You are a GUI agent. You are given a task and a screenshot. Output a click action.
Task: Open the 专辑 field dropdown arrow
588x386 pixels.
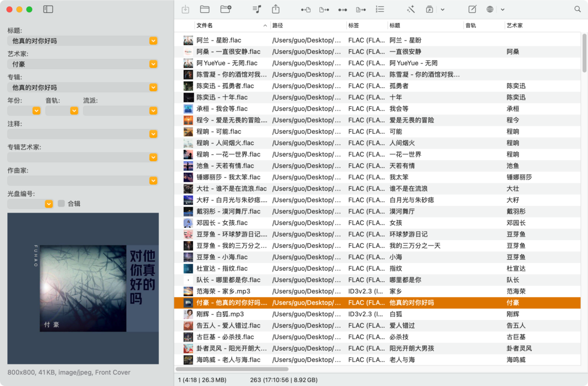(x=153, y=87)
